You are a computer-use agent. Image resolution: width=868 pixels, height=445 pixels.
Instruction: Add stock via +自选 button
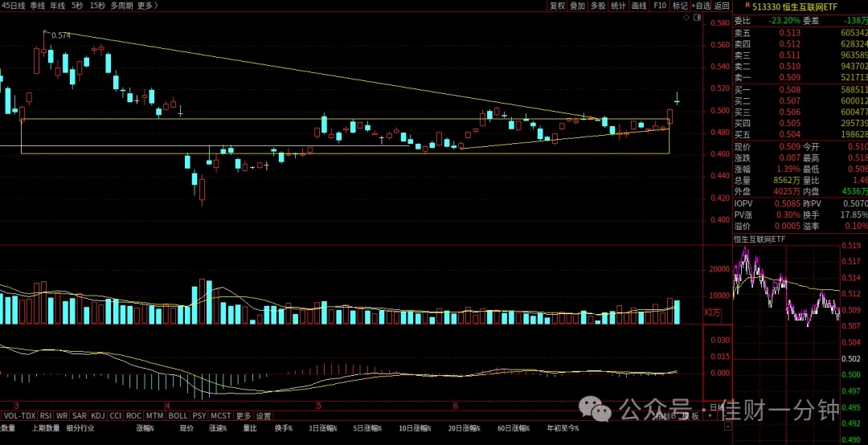[700, 6]
